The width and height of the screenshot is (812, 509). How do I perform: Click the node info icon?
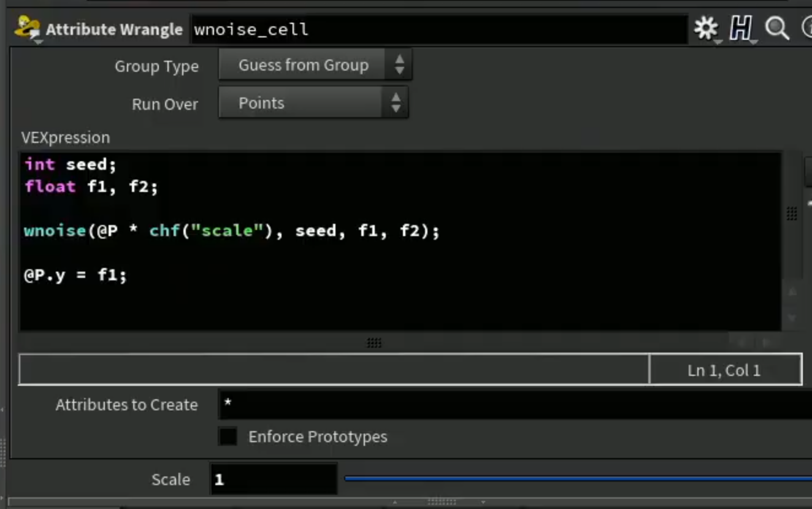tap(806, 28)
